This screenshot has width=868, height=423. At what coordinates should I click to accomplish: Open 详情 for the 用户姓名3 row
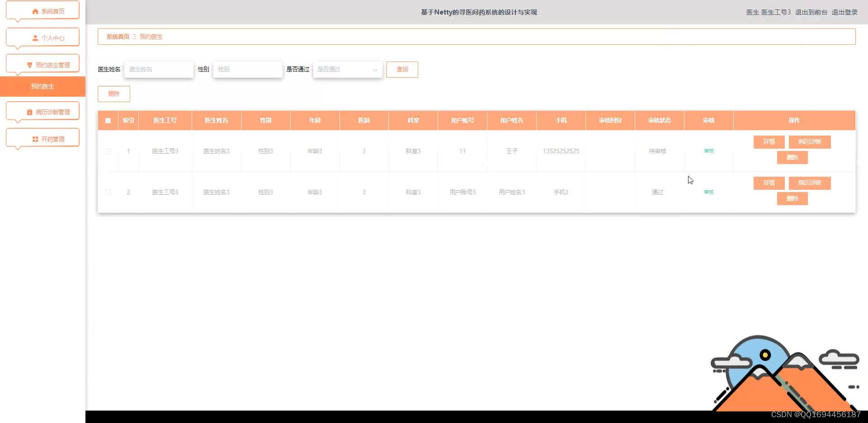[769, 183]
